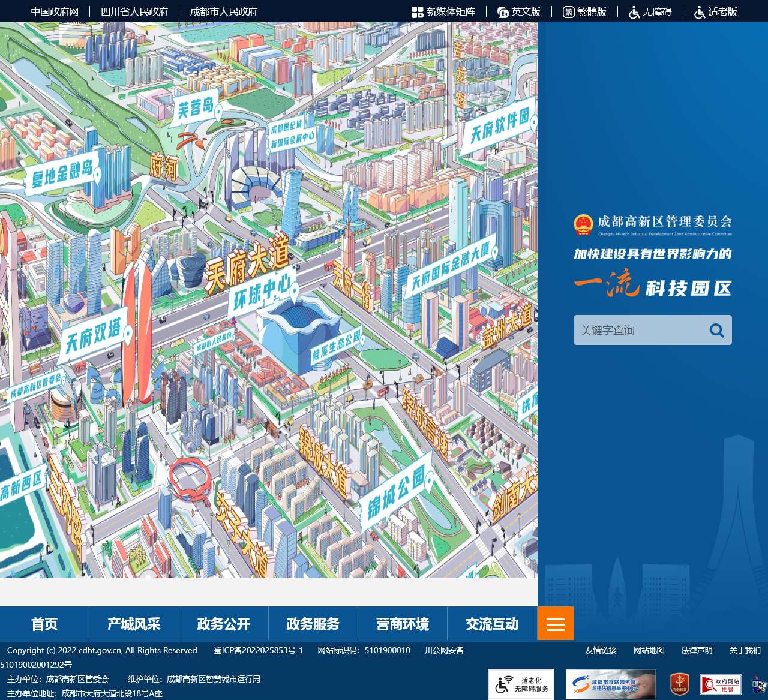Click the 桂溪生态公园 map label

coord(337,345)
